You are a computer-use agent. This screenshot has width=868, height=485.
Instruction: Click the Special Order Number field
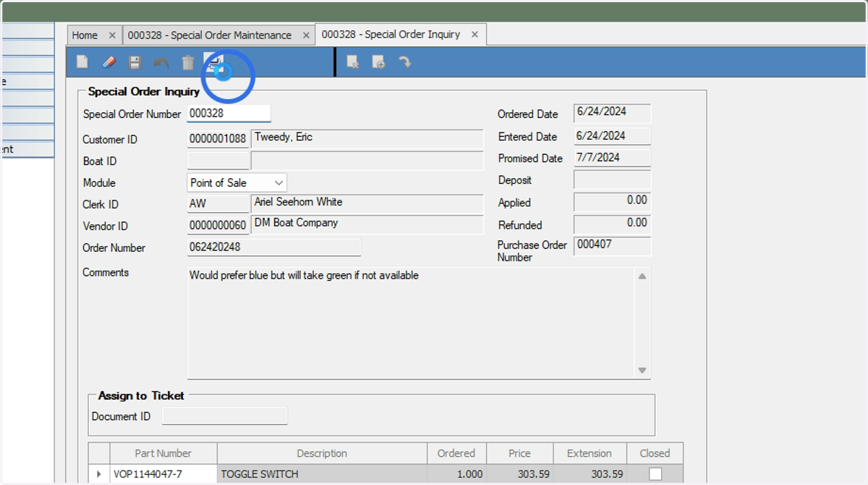point(229,113)
